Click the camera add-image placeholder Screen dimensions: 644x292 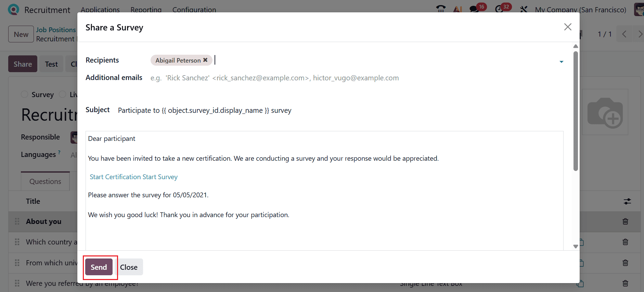point(605,112)
